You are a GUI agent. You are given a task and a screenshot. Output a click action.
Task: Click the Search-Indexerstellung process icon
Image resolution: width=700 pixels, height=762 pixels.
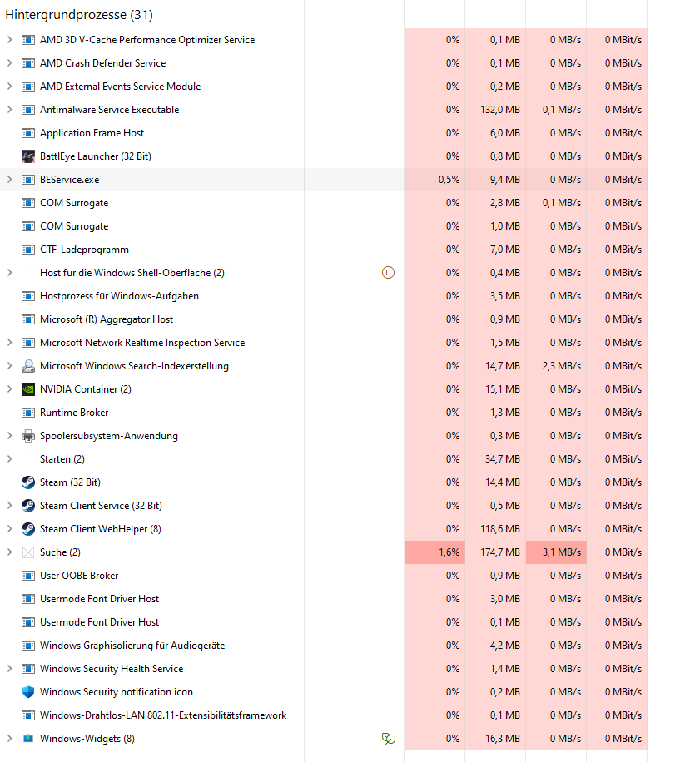[28, 365]
